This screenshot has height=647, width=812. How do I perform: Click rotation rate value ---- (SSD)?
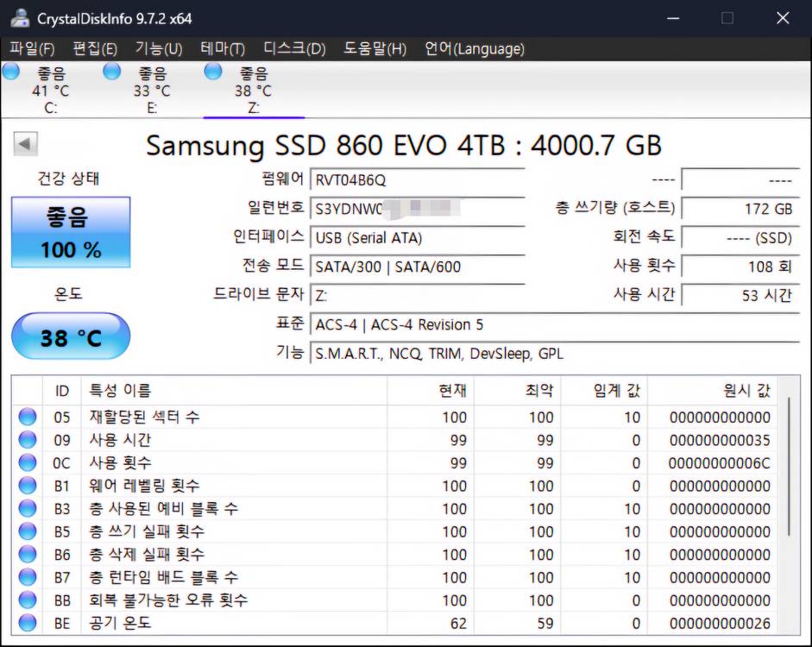tap(741, 237)
